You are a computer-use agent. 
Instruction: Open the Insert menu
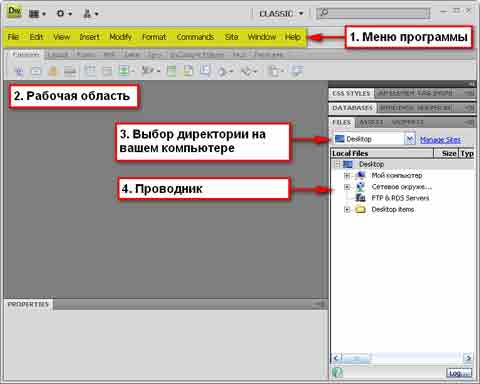point(89,37)
